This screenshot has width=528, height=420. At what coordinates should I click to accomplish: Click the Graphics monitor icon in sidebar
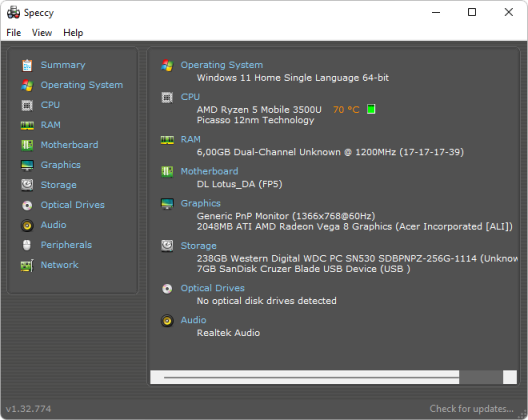[x=27, y=165]
